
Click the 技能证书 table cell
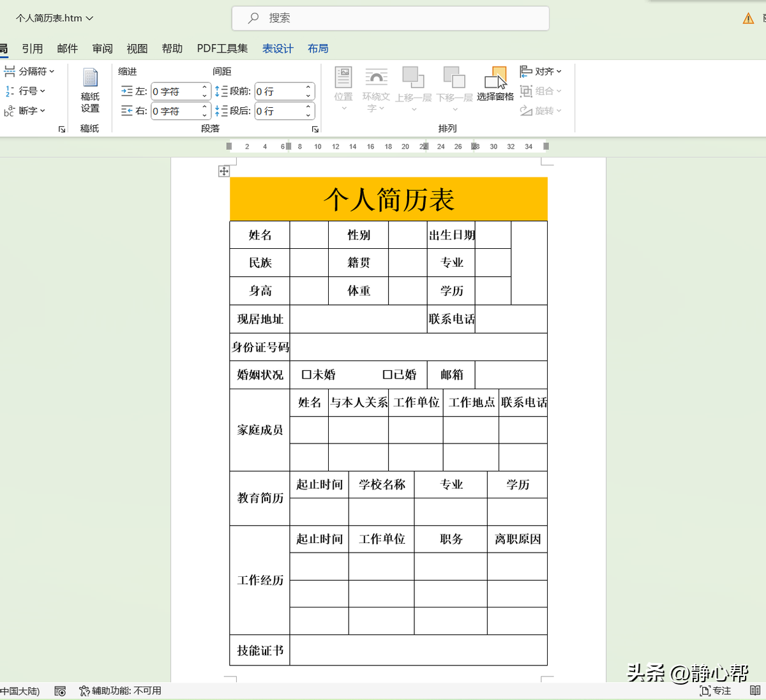(x=260, y=650)
